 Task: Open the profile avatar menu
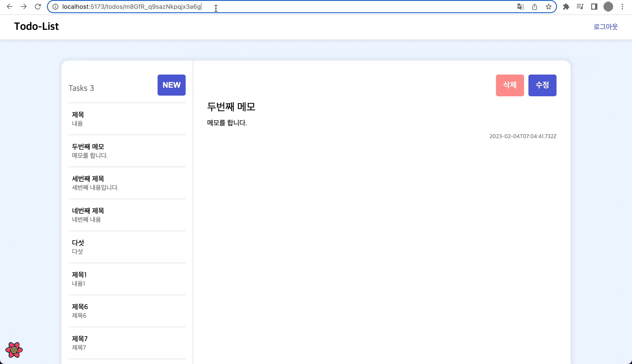608,7
